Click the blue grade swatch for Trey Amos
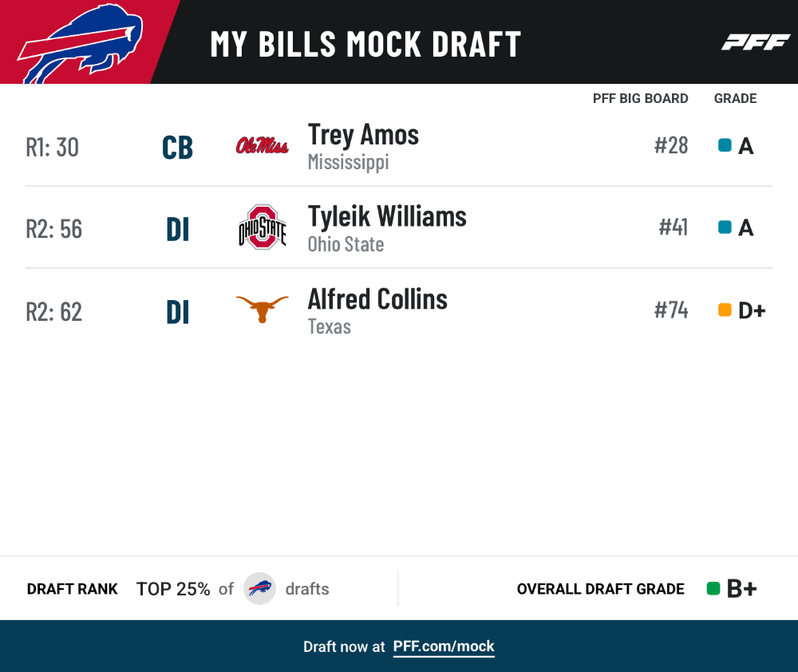 [x=725, y=145]
